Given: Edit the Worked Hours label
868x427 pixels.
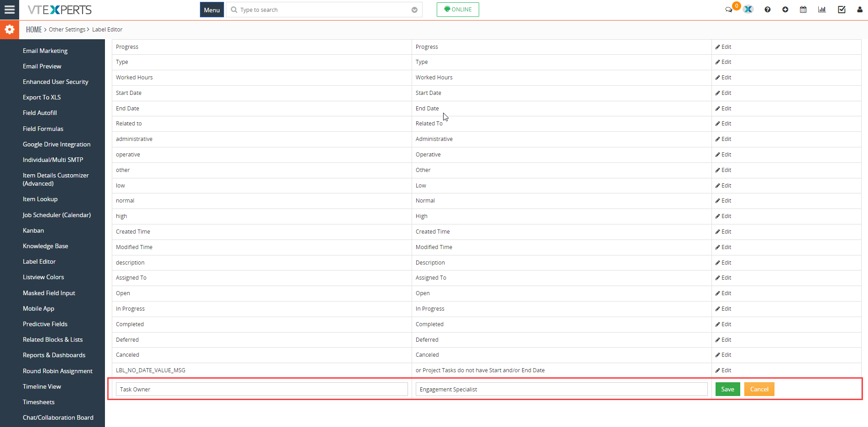Looking at the screenshot, I should coord(723,78).
